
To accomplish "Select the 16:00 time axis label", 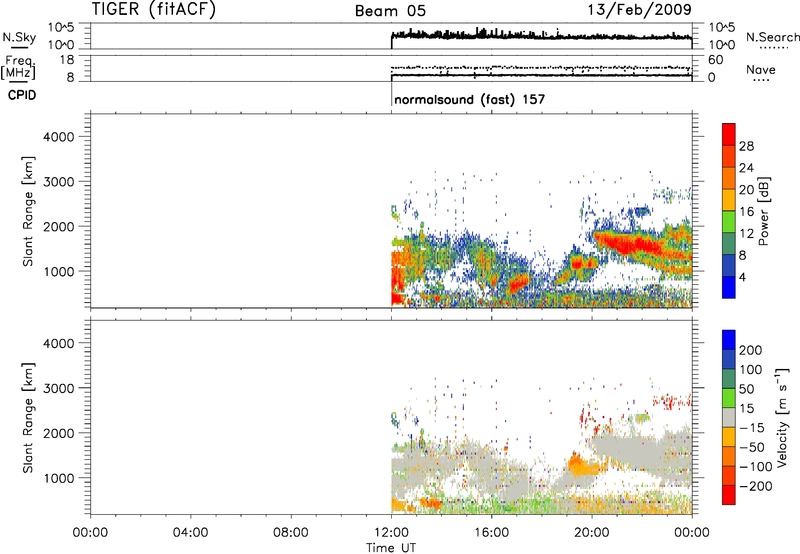I will 491,533.
